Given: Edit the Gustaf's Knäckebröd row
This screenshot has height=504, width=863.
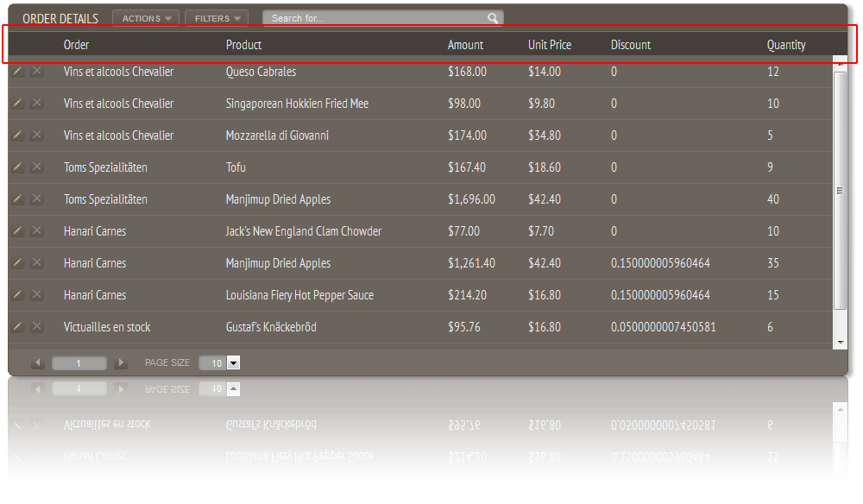Looking at the screenshot, I should pos(17,327).
